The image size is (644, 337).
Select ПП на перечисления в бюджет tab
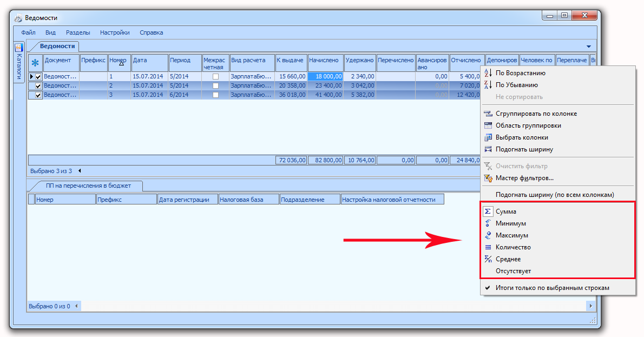coord(88,186)
